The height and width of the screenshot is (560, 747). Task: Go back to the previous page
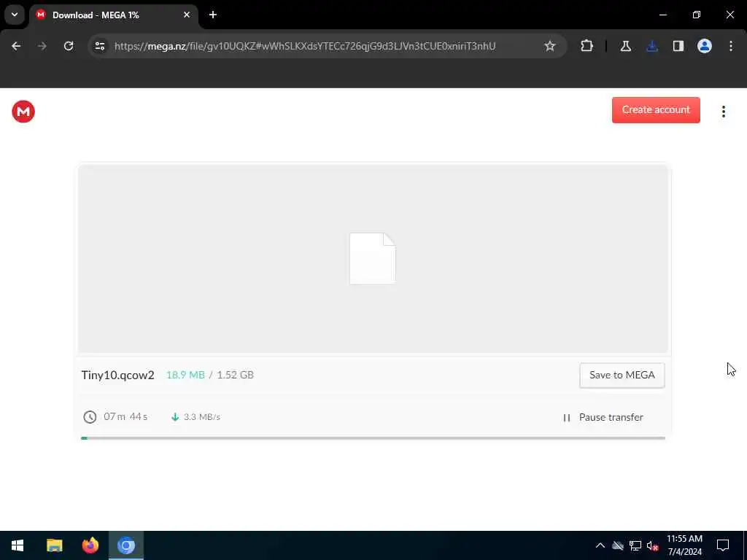tap(16, 46)
